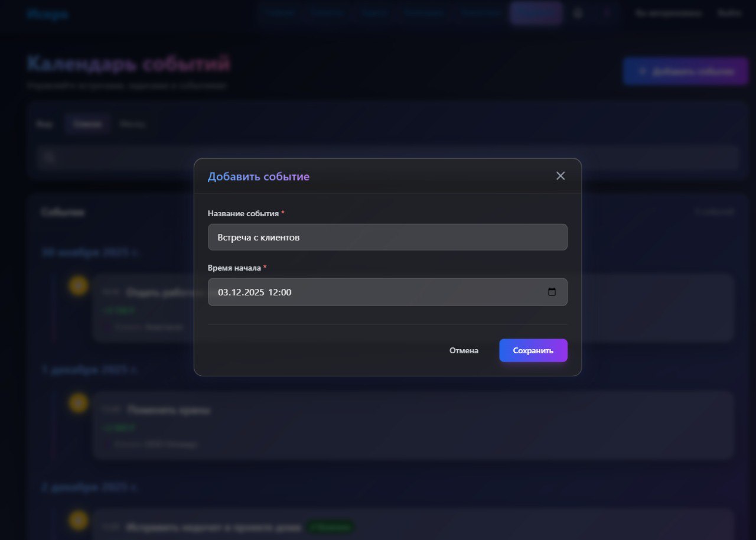This screenshot has height=540, width=756.
Task: Select the Месяц view tab
Action: (x=132, y=124)
